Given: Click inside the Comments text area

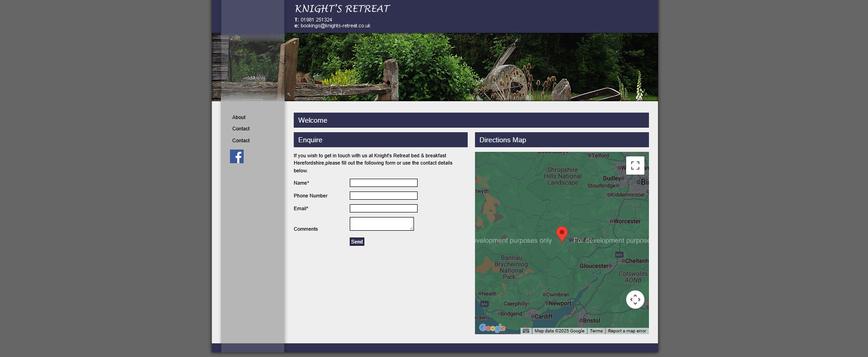Looking at the screenshot, I should (x=381, y=223).
